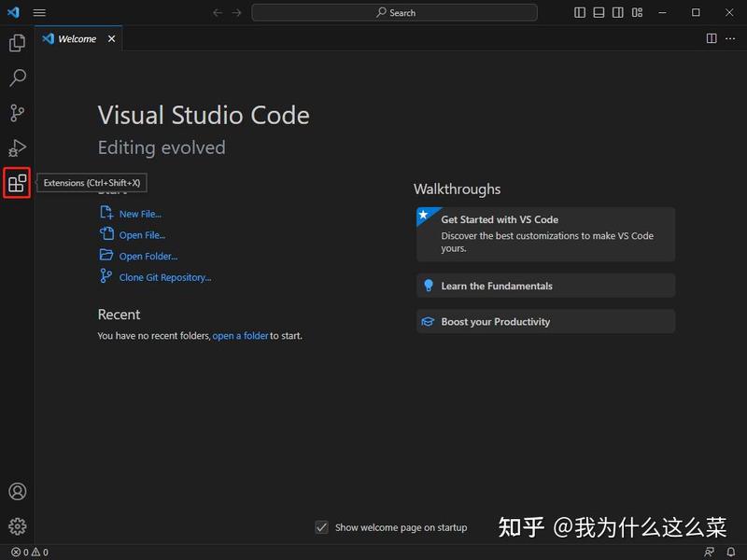The image size is (747, 560).
Task: Uncheck Show welcome page on startup
Action: pos(322,527)
